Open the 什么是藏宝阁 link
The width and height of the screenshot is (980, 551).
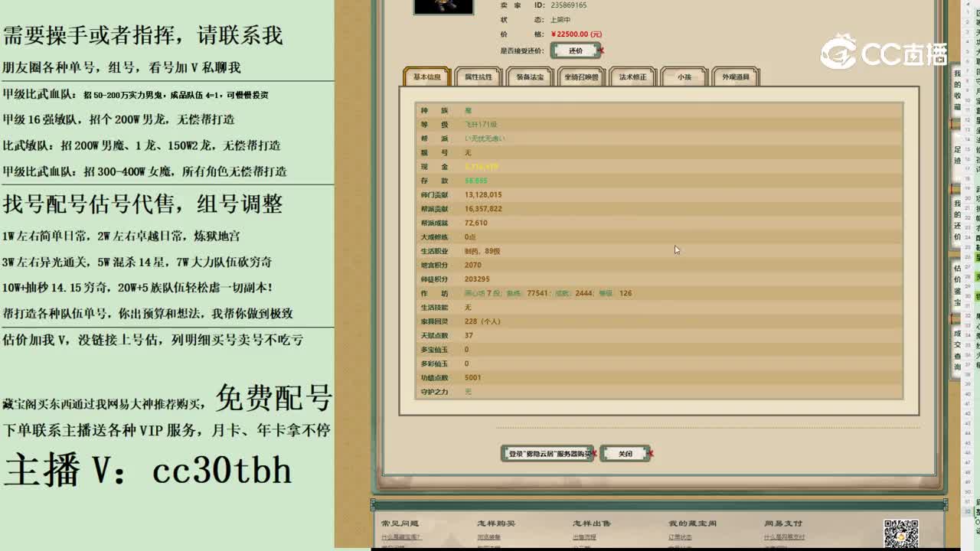[x=401, y=537]
